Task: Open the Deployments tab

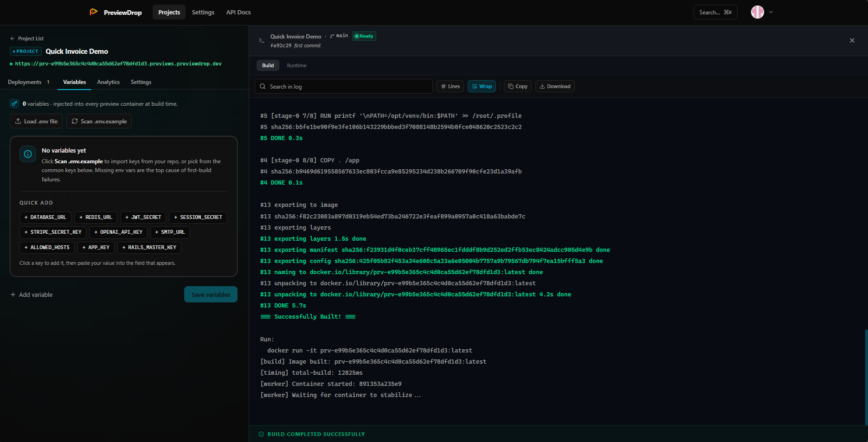Action: point(24,82)
